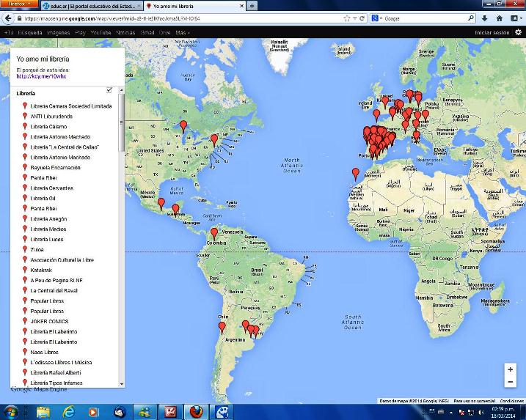The image size is (526, 420).
Task: Click the red pin next to Librería Cálamo
Action: coord(25,127)
